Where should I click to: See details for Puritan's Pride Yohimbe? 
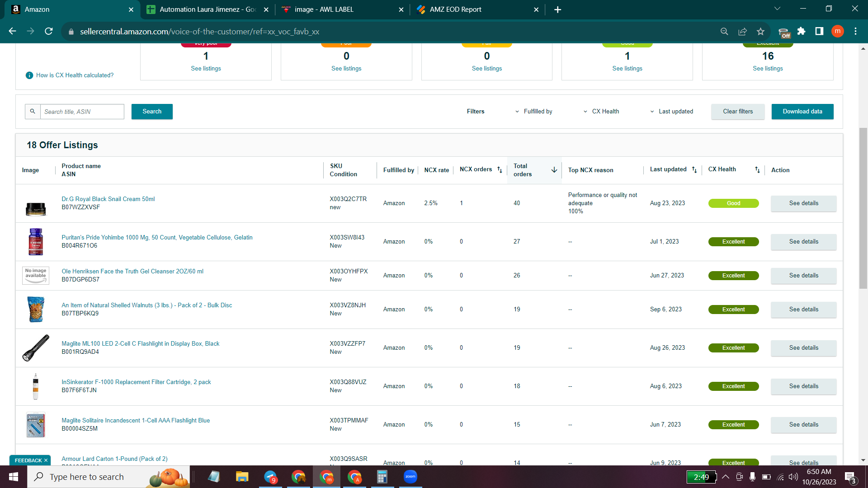point(804,242)
